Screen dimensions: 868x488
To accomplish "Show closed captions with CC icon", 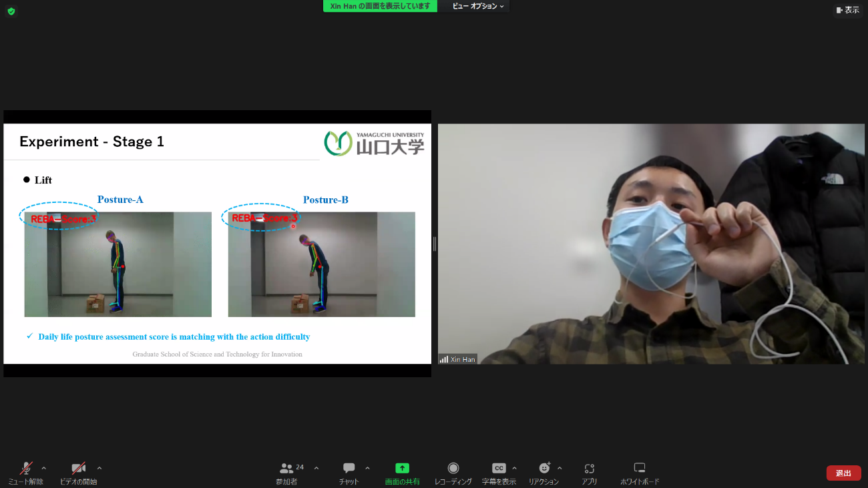I will (499, 469).
